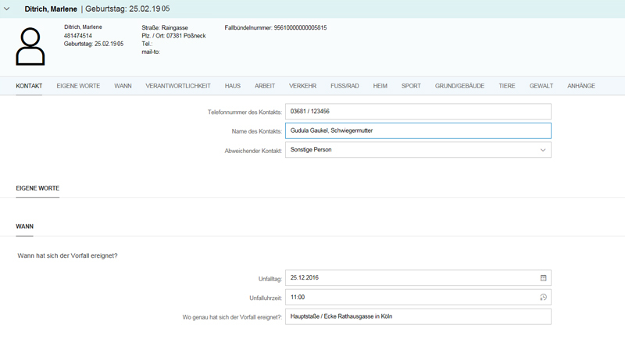625x364 pixels.
Task: Go to the VERANTWORTLICHKEIT tab
Action: coord(178,86)
